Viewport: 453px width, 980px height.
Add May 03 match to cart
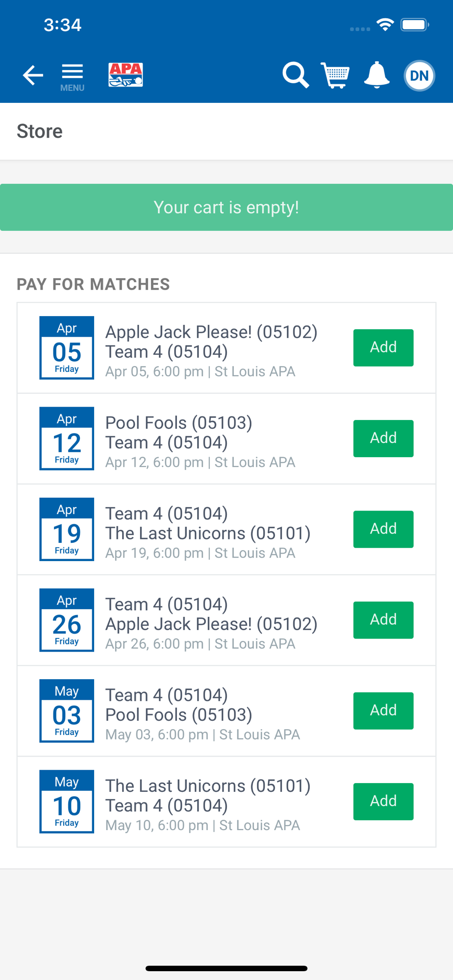pyautogui.click(x=383, y=710)
